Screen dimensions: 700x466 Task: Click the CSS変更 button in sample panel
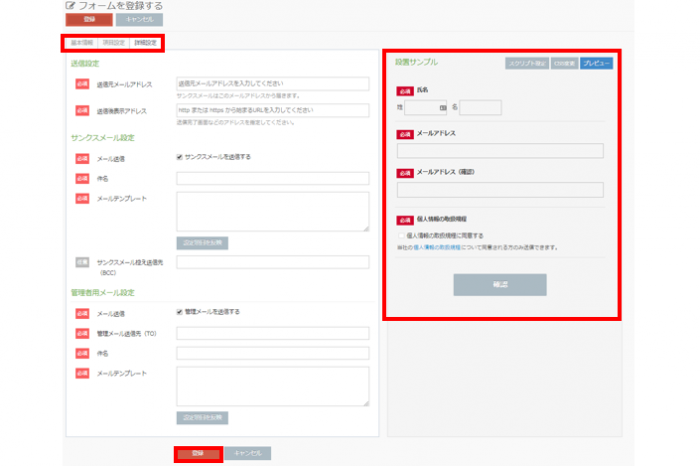coord(563,63)
